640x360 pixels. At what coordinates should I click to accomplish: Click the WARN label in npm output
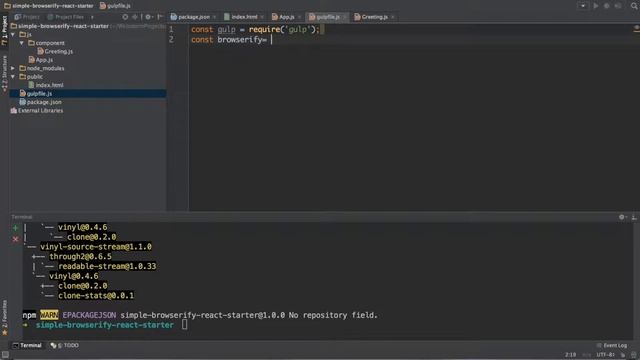tap(49, 315)
